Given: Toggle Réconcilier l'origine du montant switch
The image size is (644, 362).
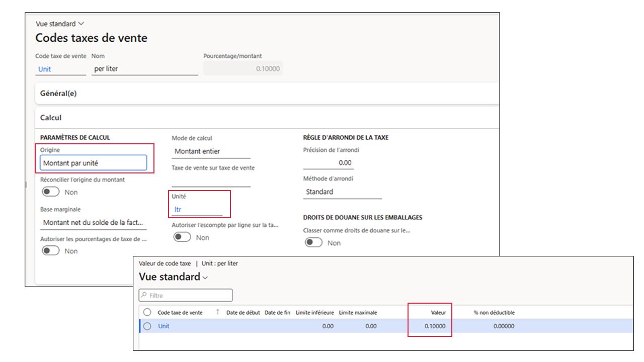Looking at the screenshot, I should pos(50,192).
